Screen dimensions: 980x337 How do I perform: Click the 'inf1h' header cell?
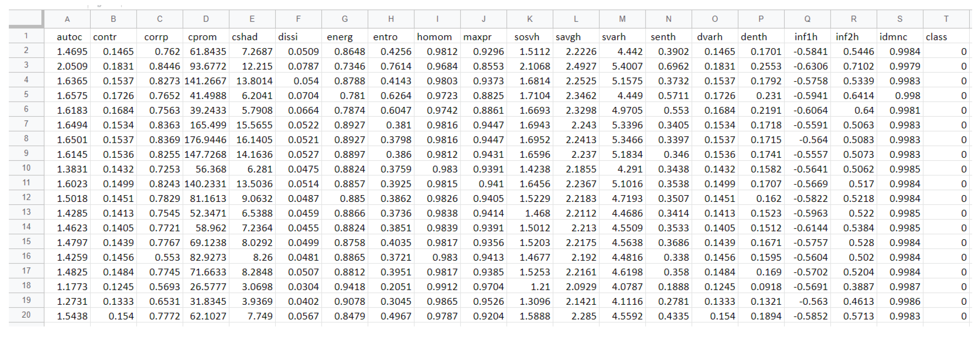(806, 37)
